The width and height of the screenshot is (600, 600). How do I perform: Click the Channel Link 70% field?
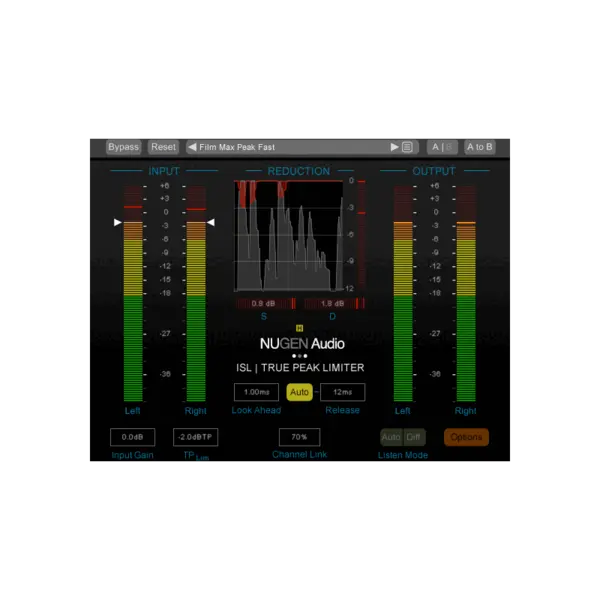pos(300,437)
